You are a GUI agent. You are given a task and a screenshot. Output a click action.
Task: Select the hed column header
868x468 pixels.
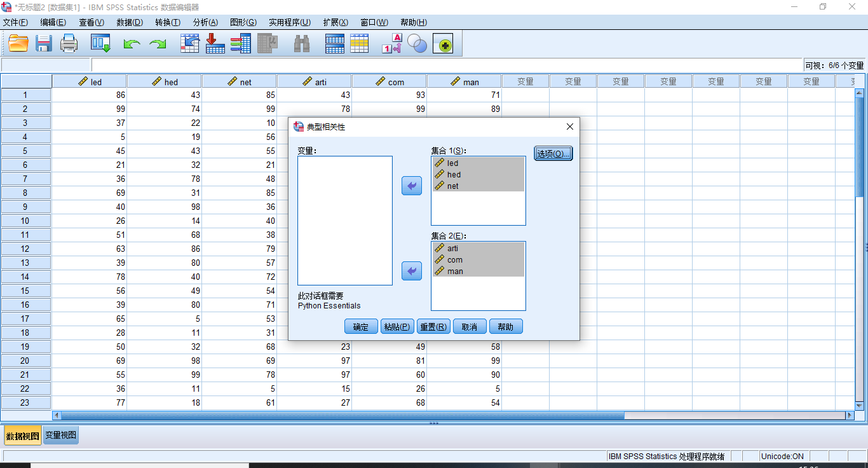coord(165,81)
